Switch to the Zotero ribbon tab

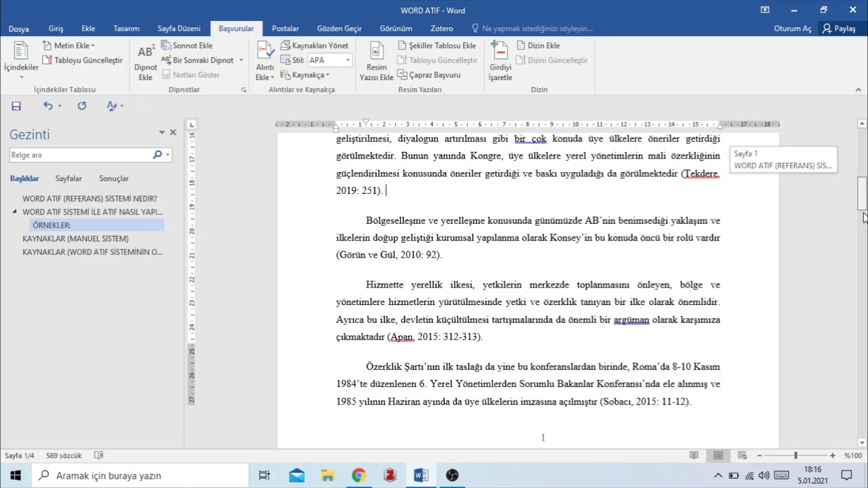[441, 28]
